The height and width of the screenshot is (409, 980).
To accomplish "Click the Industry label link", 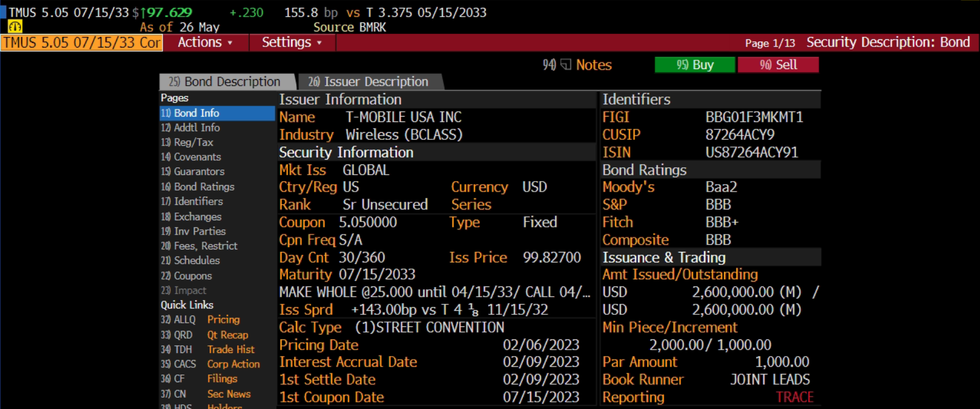I will 306,135.
